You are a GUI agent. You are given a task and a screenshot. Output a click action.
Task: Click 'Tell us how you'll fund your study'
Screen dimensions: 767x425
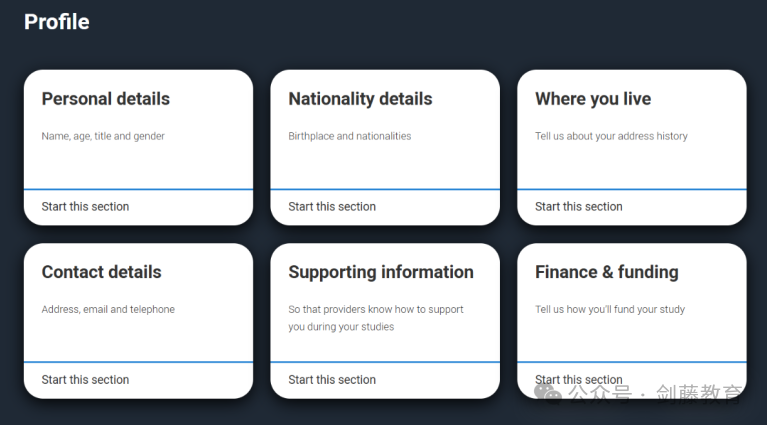[610, 309]
